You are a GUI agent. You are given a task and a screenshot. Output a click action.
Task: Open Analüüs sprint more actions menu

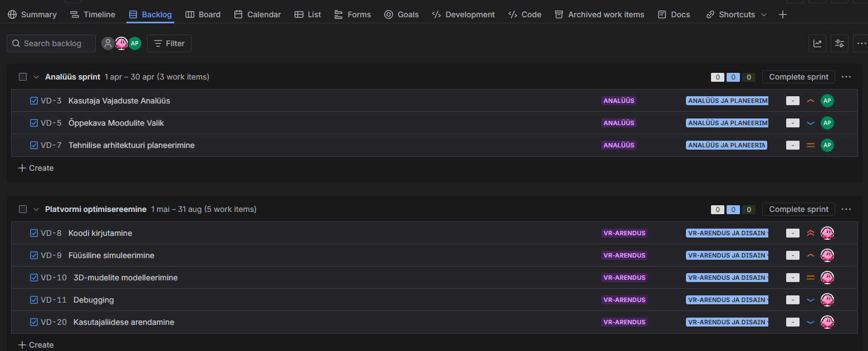[846, 77]
